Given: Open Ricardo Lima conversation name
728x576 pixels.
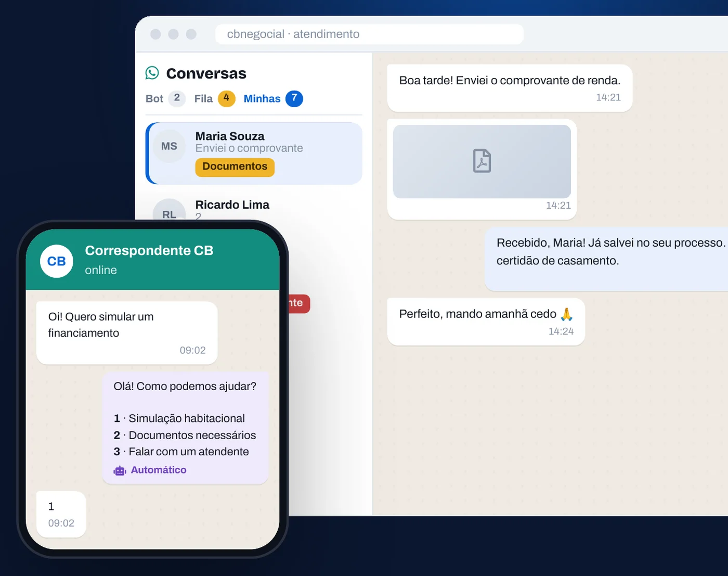Looking at the screenshot, I should (232, 204).
